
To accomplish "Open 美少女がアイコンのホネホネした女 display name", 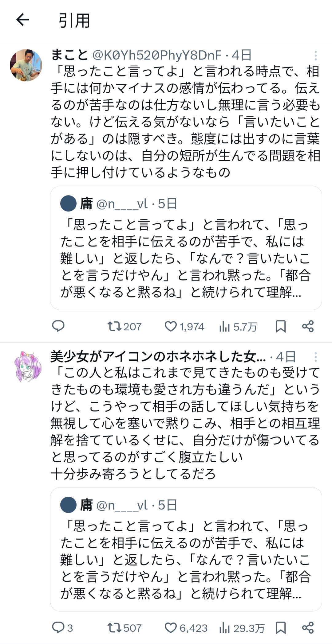I will click(158, 357).
